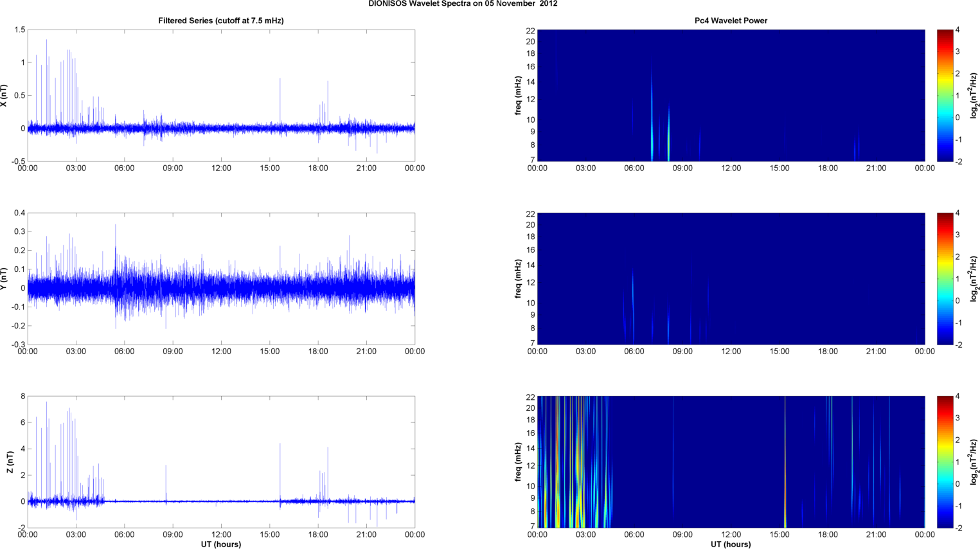Viewport: 980px width, 549px height.
Task: Click the Y (nT) filtered series plot
Action: (221, 278)
